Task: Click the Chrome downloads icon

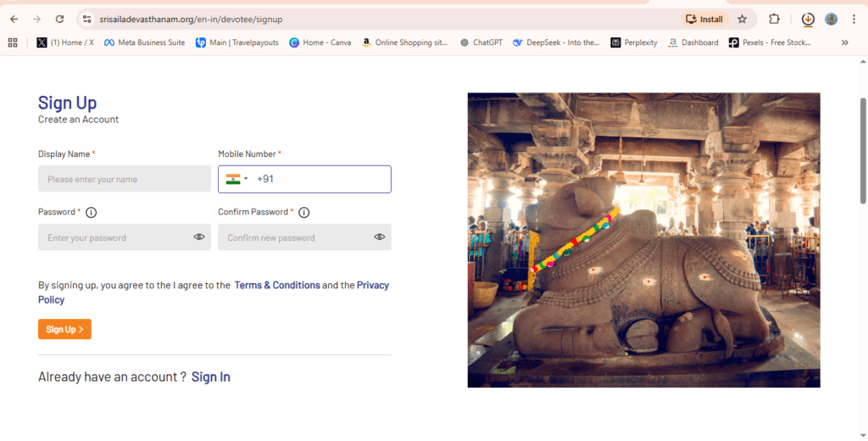Action: (808, 19)
